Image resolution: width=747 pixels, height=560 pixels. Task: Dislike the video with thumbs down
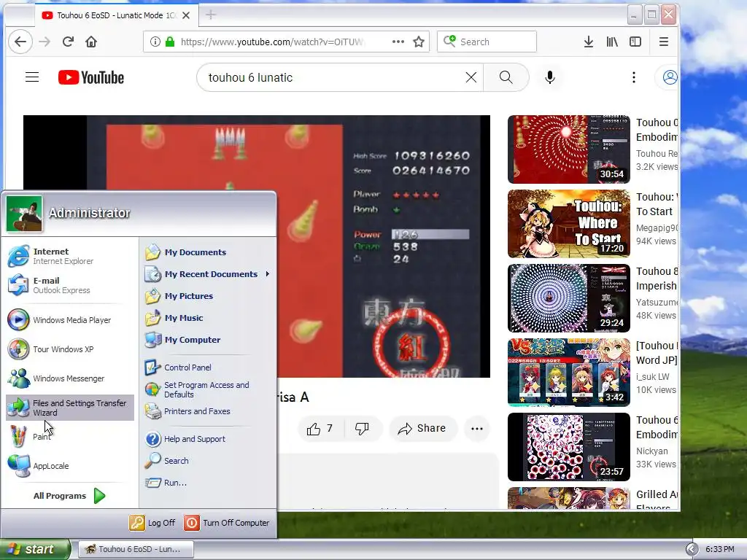tap(362, 429)
